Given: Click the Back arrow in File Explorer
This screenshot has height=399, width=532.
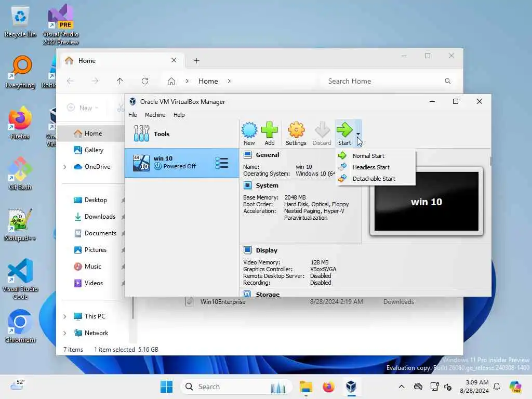Looking at the screenshot, I should click(x=70, y=81).
